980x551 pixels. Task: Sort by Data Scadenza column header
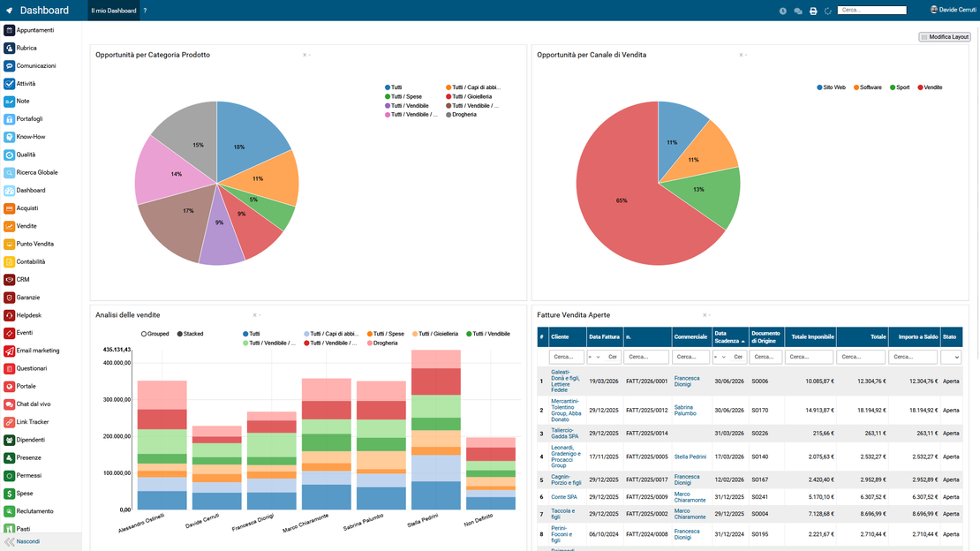coord(729,337)
